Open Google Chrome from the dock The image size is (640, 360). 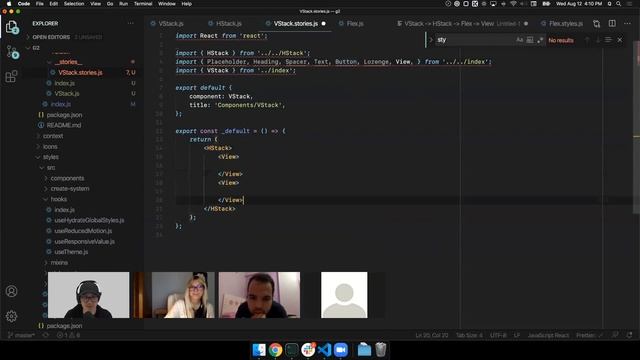pos(276,350)
